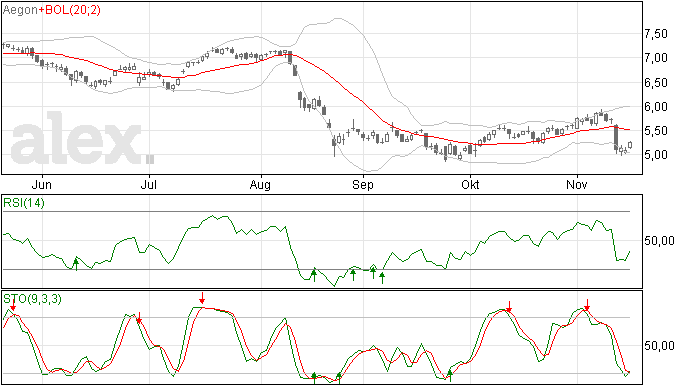Click the 7,50 price axis label

click(656, 34)
